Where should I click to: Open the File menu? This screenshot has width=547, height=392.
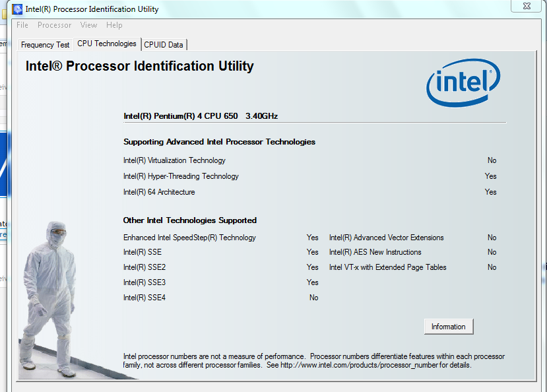22,25
